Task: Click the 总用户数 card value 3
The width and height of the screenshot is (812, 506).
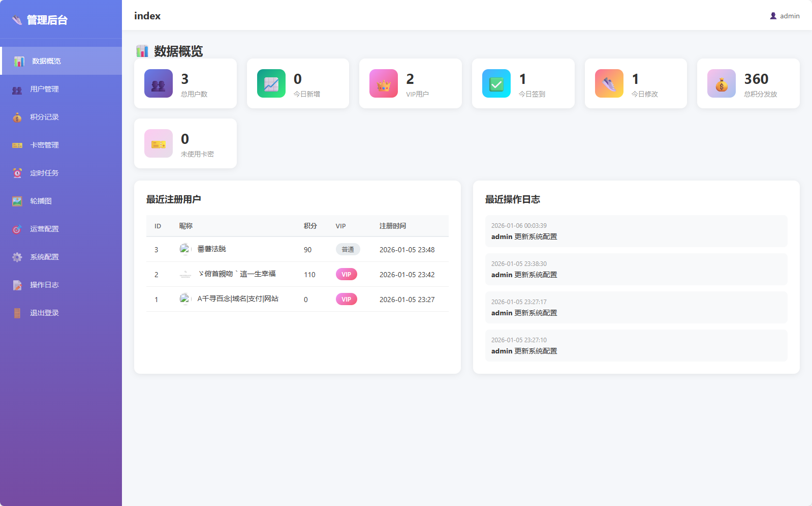Action: (x=185, y=79)
